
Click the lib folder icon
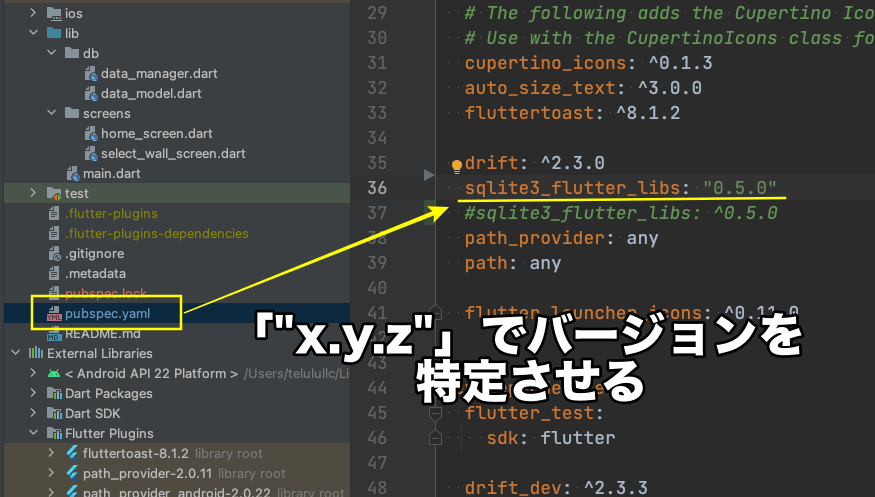[54, 33]
